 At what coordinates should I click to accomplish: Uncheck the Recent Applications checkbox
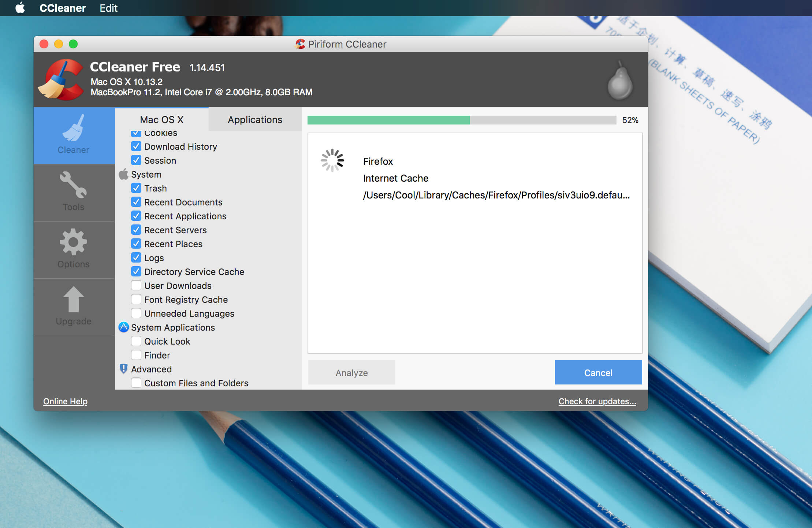coord(136,216)
